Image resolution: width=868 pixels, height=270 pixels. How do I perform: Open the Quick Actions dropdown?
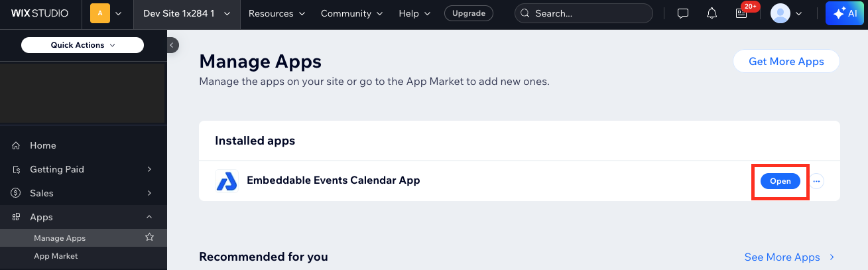(x=83, y=45)
